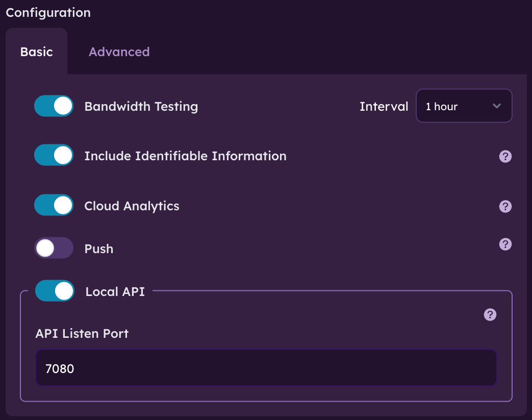Disable the Bandwidth Testing toggle

[x=54, y=106]
